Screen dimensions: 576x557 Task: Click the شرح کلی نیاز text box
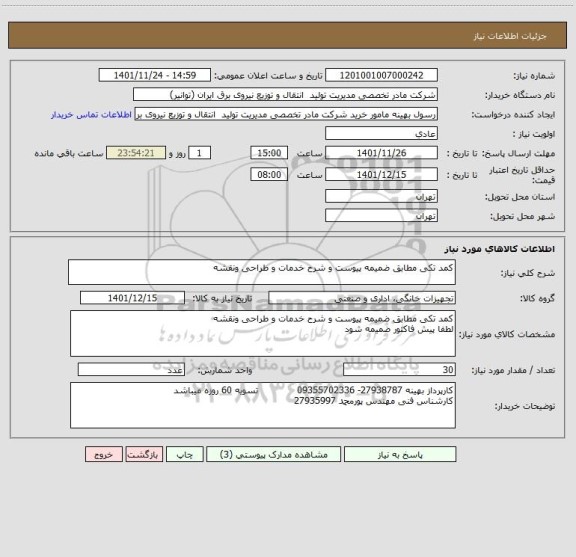pos(262,272)
